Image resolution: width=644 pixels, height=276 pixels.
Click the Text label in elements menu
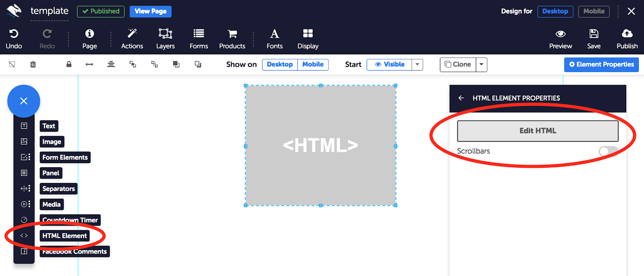49,126
